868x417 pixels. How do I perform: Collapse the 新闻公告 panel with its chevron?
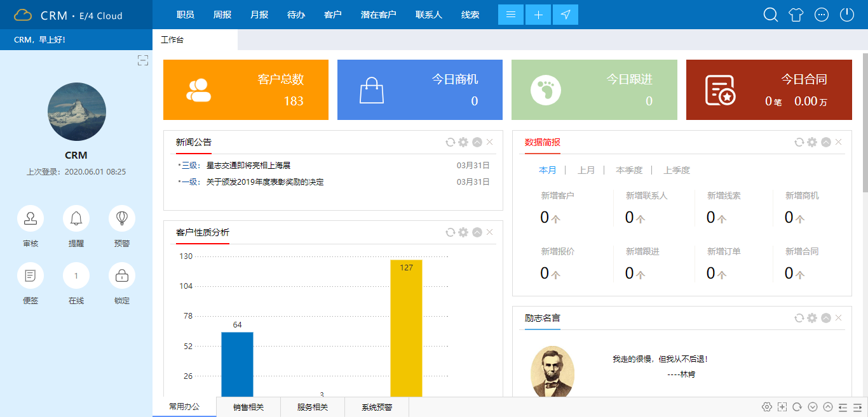click(x=477, y=142)
